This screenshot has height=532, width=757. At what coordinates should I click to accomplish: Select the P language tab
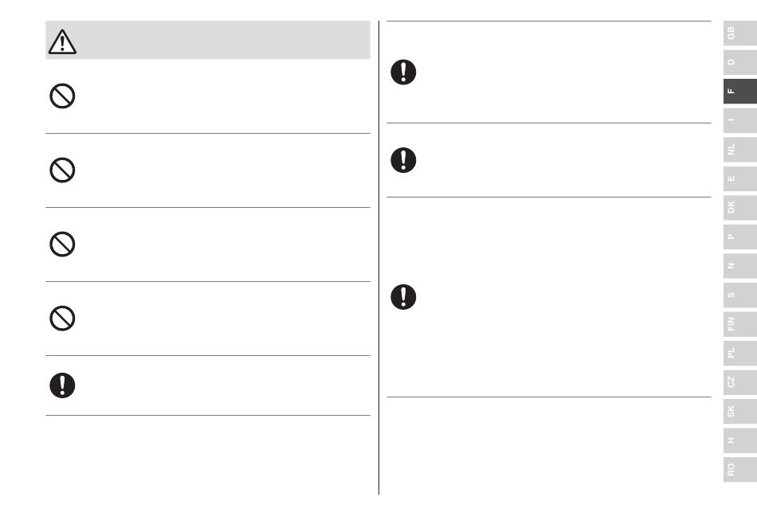coord(740,237)
